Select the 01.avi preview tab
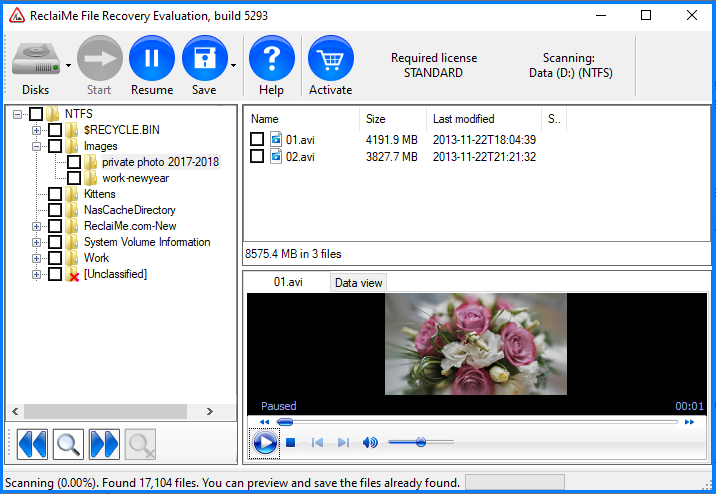 [288, 283]
